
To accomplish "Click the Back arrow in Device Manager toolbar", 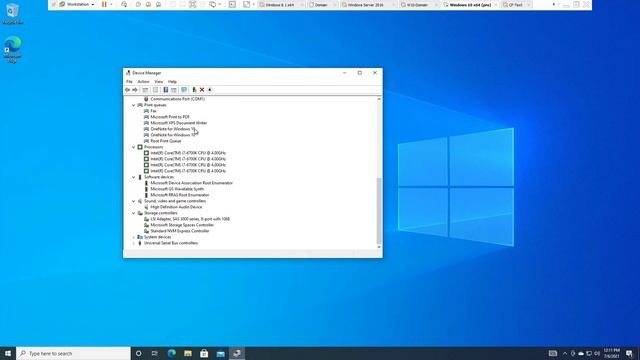I will coord(128,90).
